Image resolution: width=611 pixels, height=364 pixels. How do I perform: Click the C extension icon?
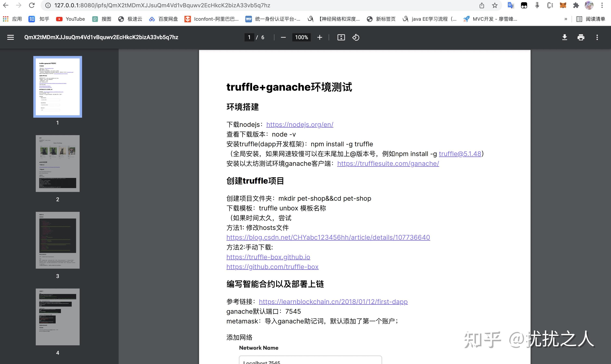(x=550, y=5)
